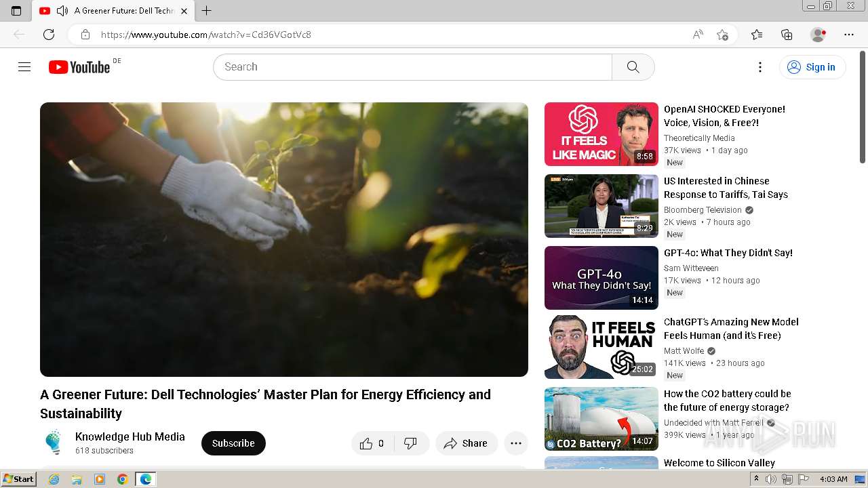Share the video
Viewport: 868px width, 488px height.
pos(466,443)
